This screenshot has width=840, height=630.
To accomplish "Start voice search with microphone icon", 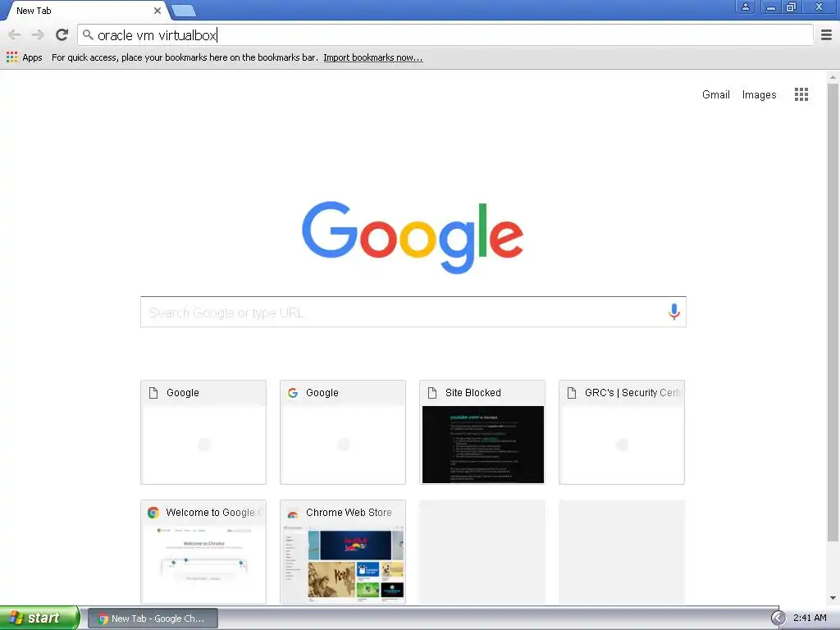I will [x=674, y=312].
